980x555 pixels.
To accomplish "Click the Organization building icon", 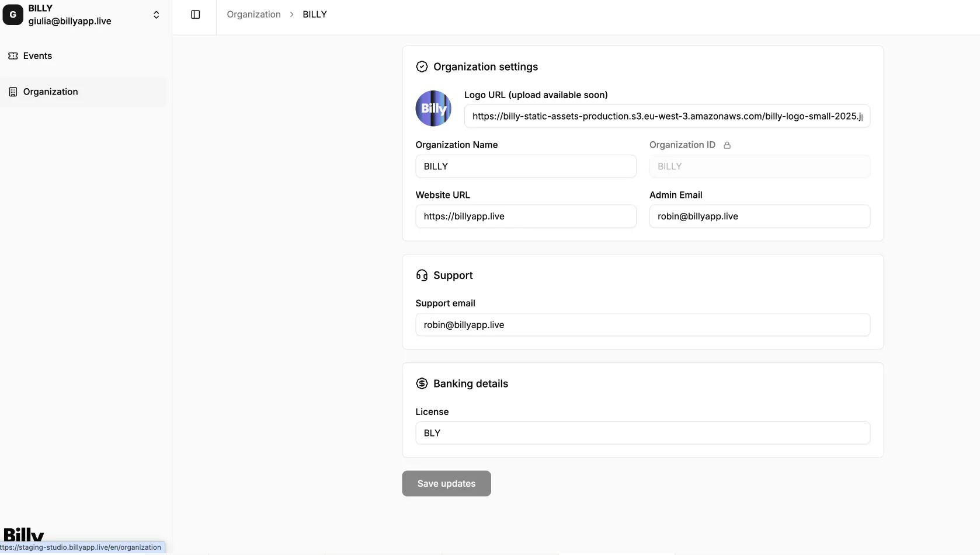I will click(x=13, y=92).
